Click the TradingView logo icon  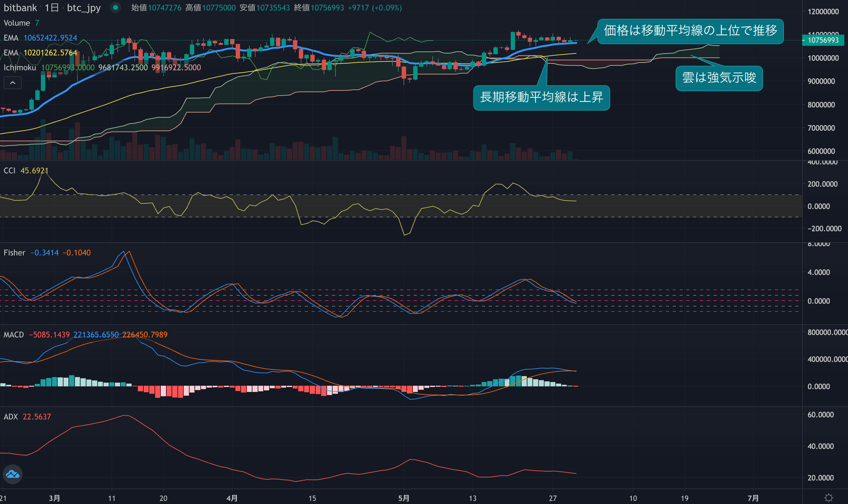13,474
